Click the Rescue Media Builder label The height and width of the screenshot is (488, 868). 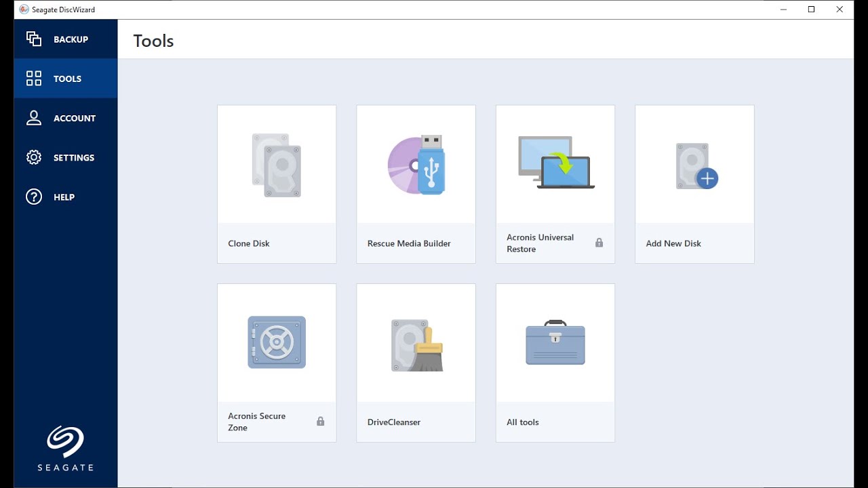tap(409, 243)
